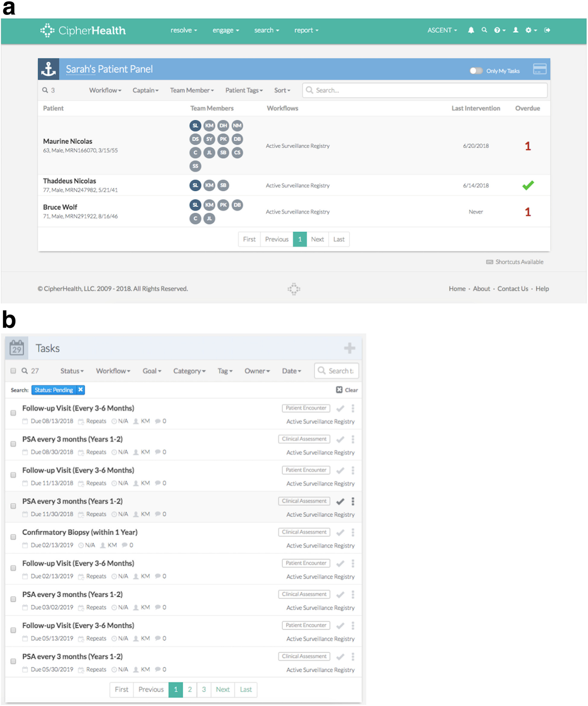This screenshot has width=588, height=706.
Task: Click the logout icon in header
Action: (x=547, y=30)
